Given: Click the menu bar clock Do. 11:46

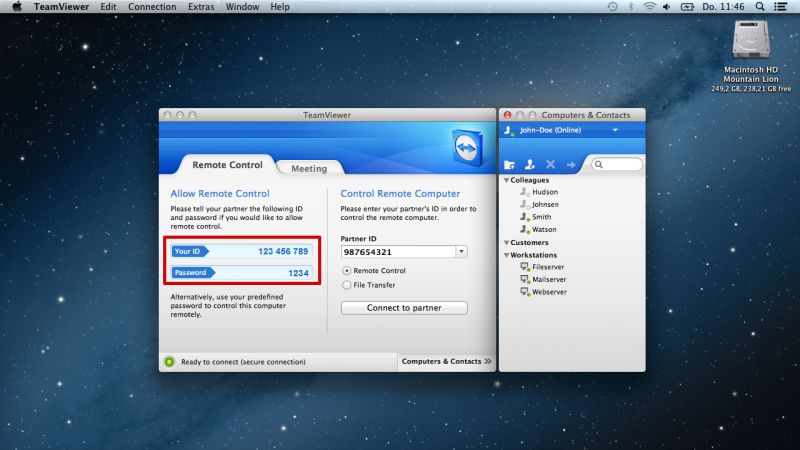Looking at the screenshot, I should coord(723,7).
